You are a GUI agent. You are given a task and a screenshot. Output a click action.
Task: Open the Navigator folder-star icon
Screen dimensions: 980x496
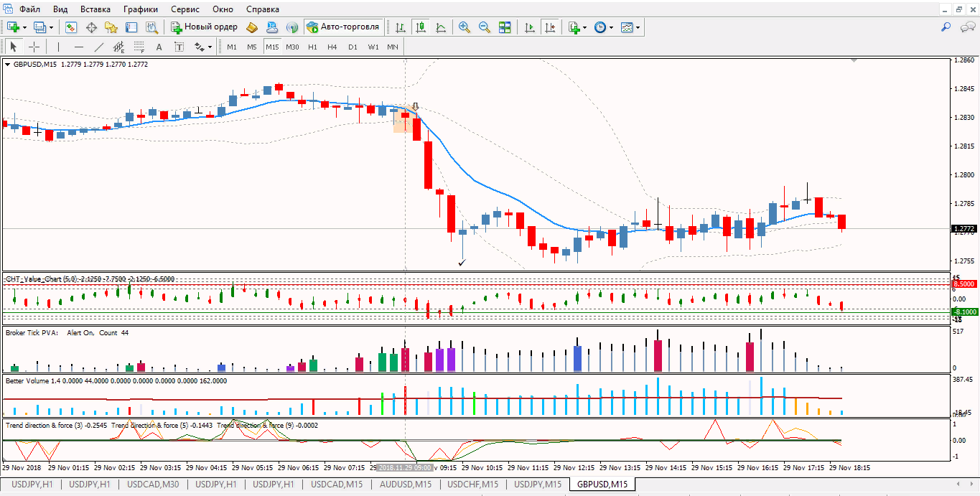111,27
